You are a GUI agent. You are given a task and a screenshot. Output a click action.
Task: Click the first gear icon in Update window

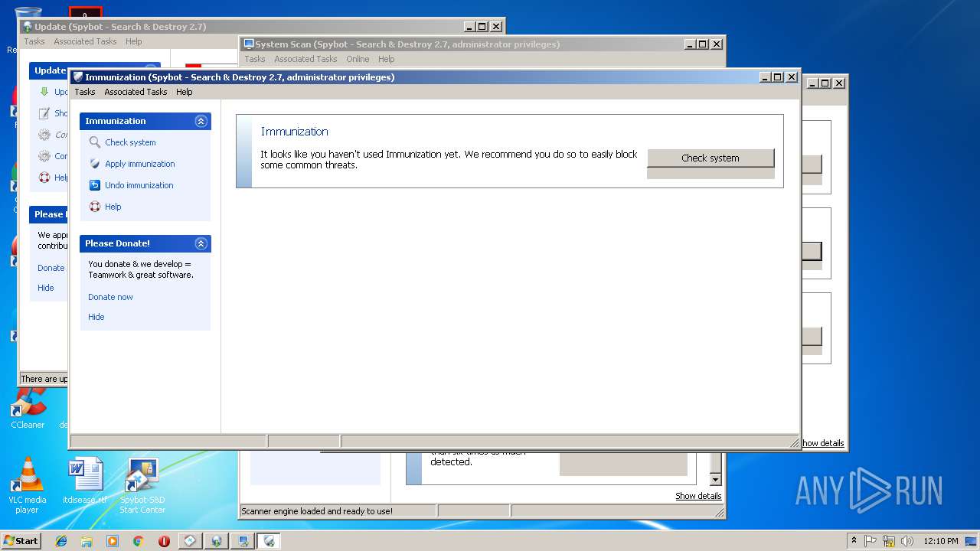(x=44, y=135)
